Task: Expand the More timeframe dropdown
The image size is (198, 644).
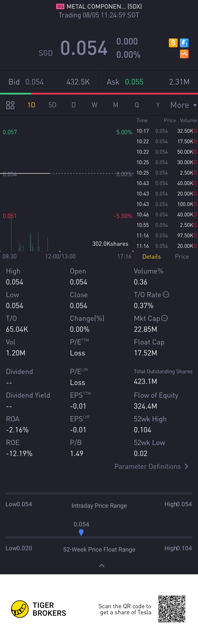Action: (x=183, y=105)
